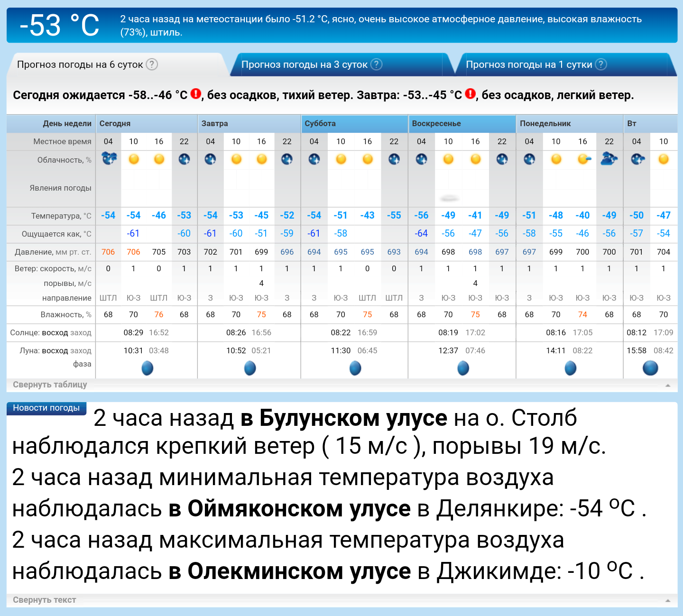The width and height of the screenshot is (683, 616).
Task: Open the Новости погоды label
Action: (46, 408)
